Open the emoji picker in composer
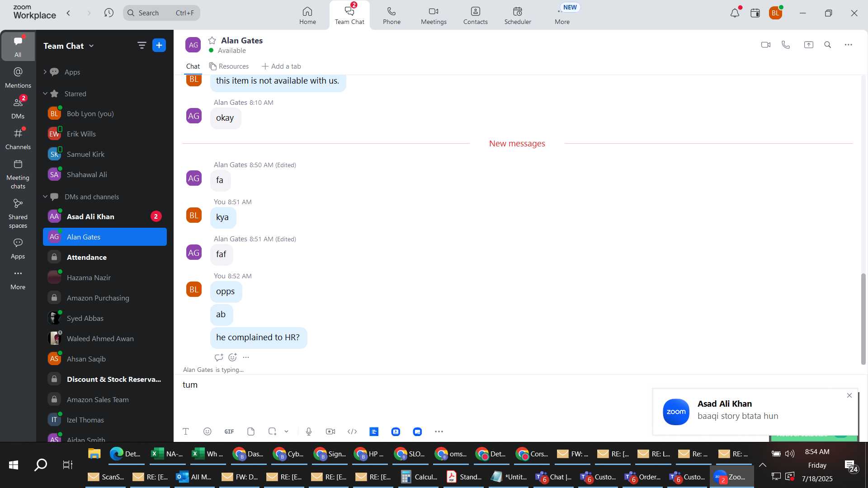This screenshot has width=868, height=488. click(207, 432)
